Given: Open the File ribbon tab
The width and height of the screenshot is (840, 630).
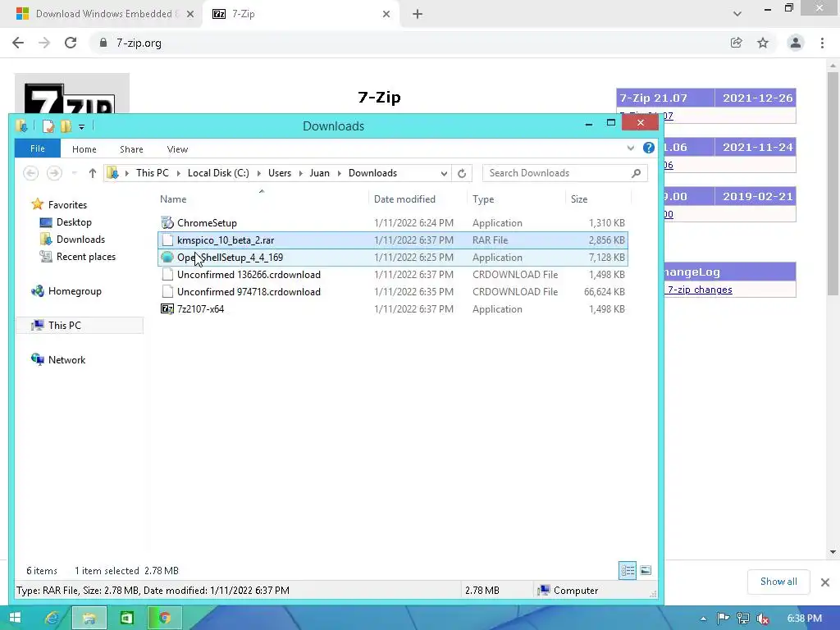Looking at the screenshot, I should 38,149.
